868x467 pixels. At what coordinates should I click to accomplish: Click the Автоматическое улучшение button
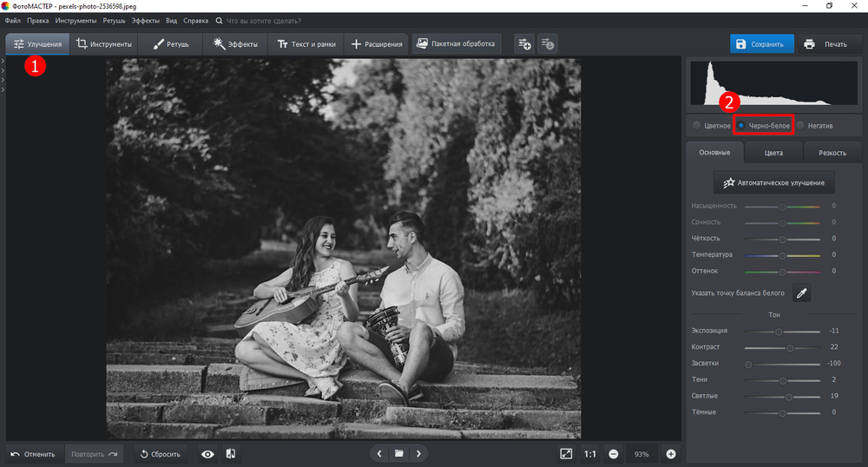point(773,183)
